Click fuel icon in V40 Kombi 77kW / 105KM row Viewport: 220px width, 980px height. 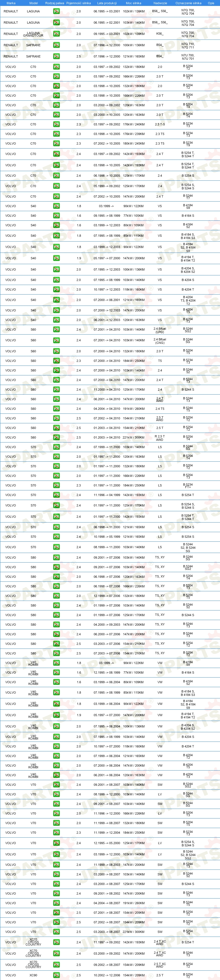pos(56,672)
